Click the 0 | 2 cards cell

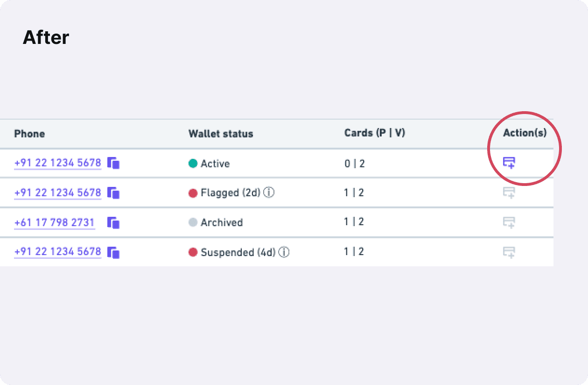click(355, 164)
